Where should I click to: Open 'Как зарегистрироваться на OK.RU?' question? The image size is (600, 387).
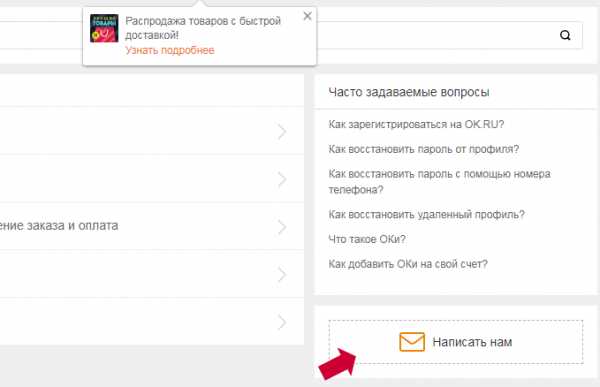[416, 124]
